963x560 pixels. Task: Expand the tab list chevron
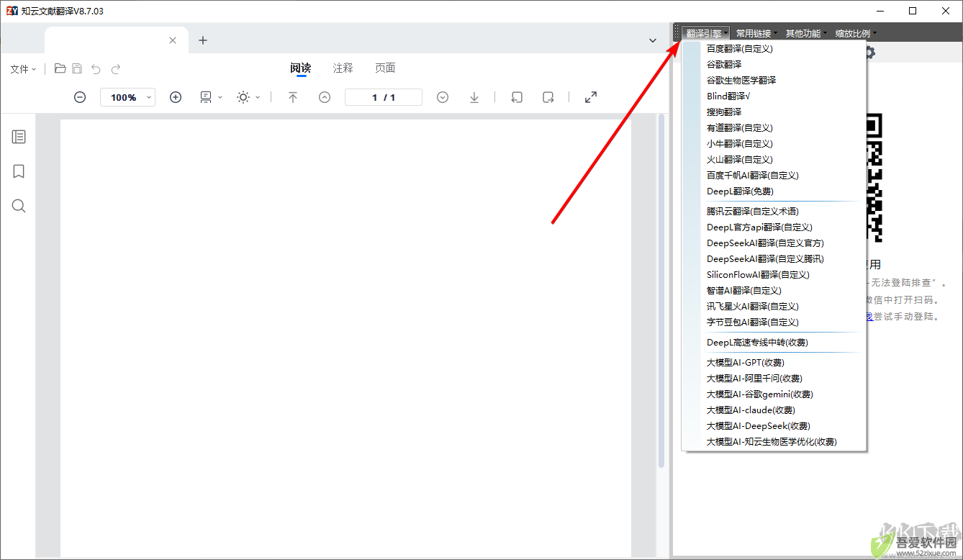point(653,41)
